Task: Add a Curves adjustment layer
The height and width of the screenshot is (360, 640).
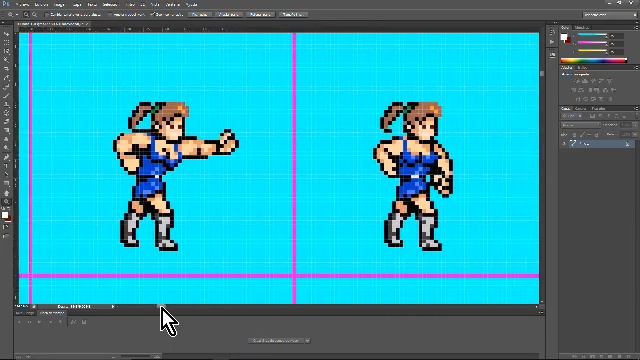Action: (x=593, y=81)
